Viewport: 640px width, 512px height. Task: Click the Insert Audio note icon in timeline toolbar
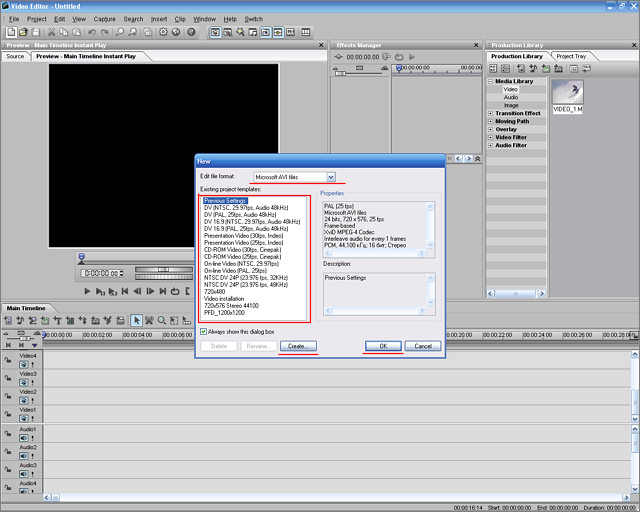coord(20,321)
